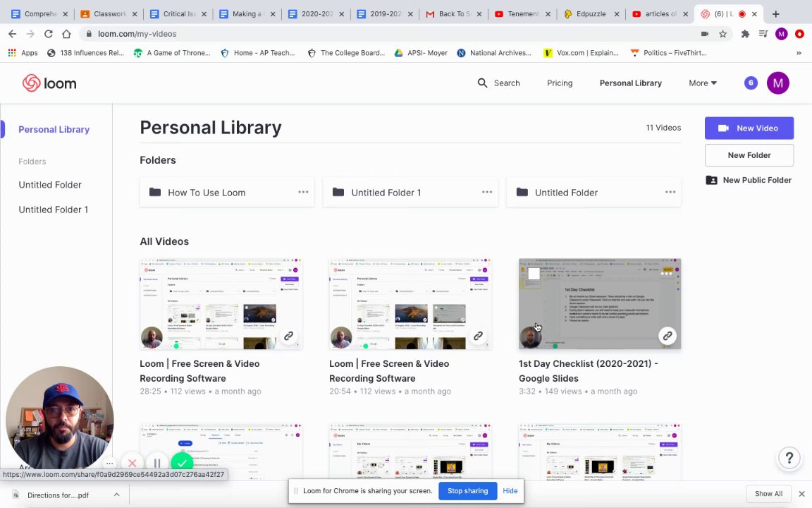
Task: Expand the Directions for pdf download menu
Action: point(116,495)
